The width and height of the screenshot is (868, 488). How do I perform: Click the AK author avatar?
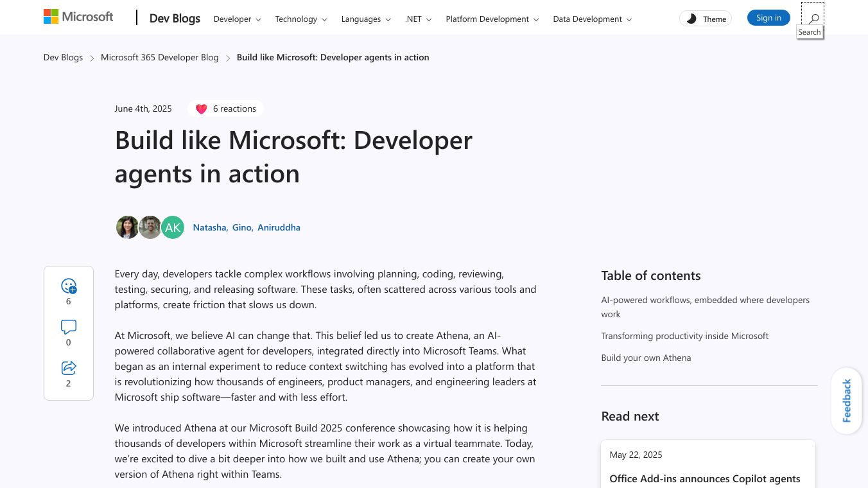pos(173,227)
